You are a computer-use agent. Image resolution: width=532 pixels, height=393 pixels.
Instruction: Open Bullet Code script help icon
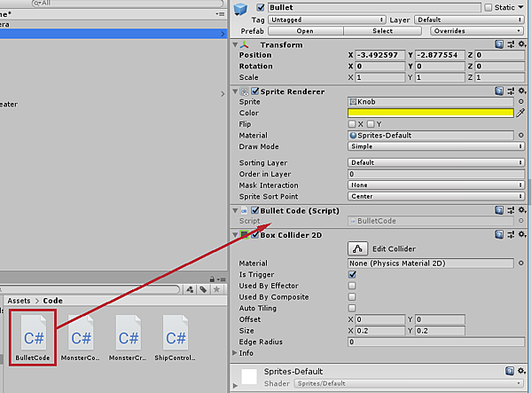(x=499, y=210)
